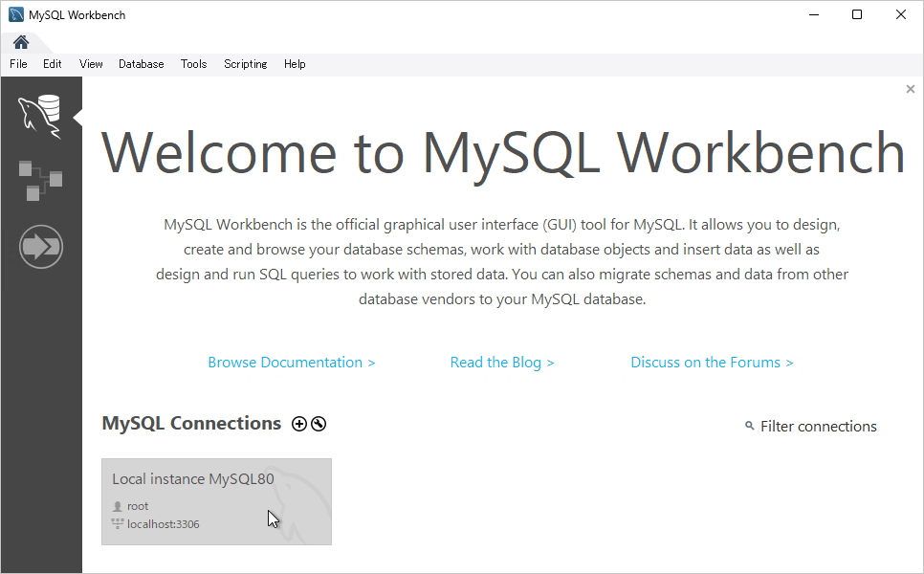924x574 pixels.
Task: Click the Filter connections search field
Action: 818,426
